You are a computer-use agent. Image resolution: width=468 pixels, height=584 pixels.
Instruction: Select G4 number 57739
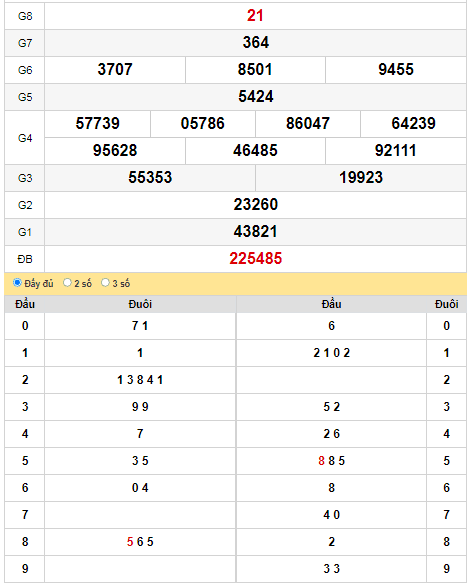98,124
